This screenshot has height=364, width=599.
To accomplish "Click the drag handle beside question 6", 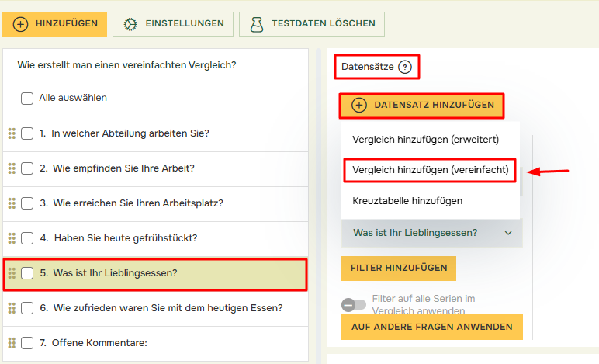I will tap(12, 308).
